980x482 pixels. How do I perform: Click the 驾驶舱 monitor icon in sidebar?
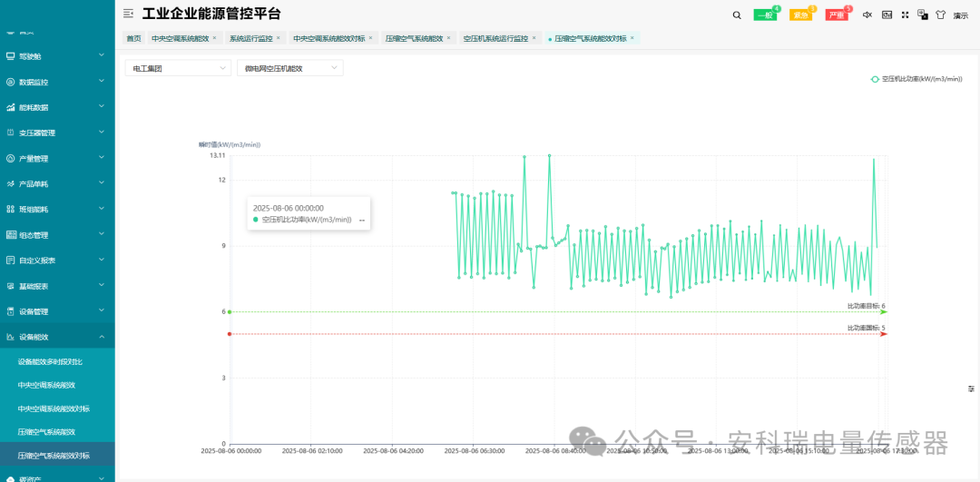10,56
